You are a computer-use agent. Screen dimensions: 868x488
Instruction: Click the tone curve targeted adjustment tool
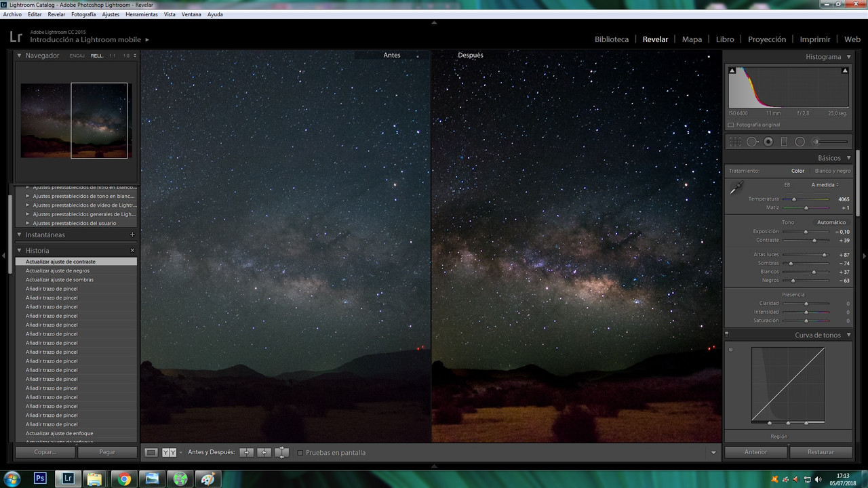(x=730, y=350)
